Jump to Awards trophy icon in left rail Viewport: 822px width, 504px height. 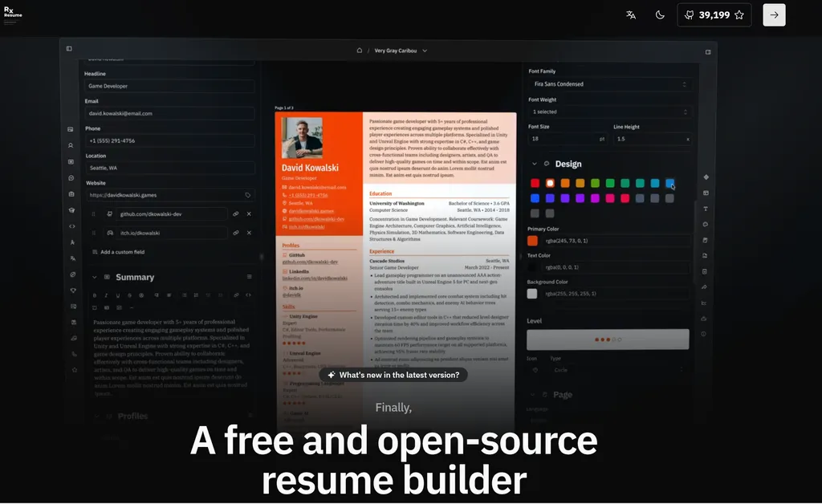tap(73, 291)
